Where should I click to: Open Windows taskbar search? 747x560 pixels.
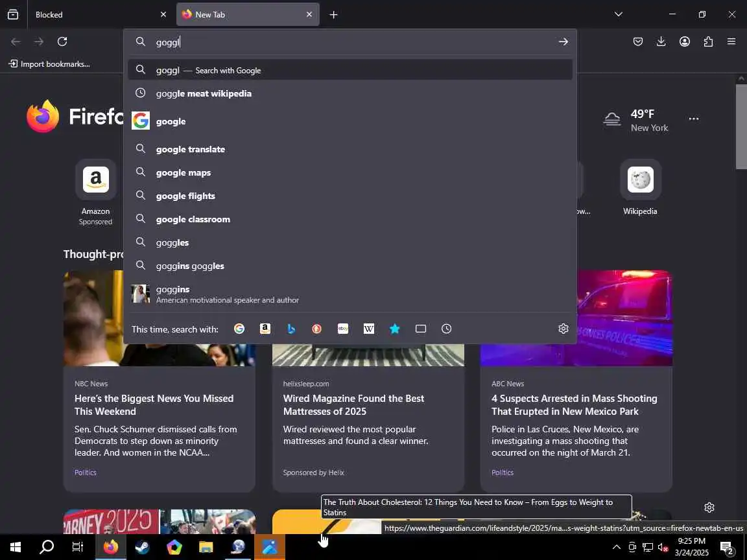46,547
